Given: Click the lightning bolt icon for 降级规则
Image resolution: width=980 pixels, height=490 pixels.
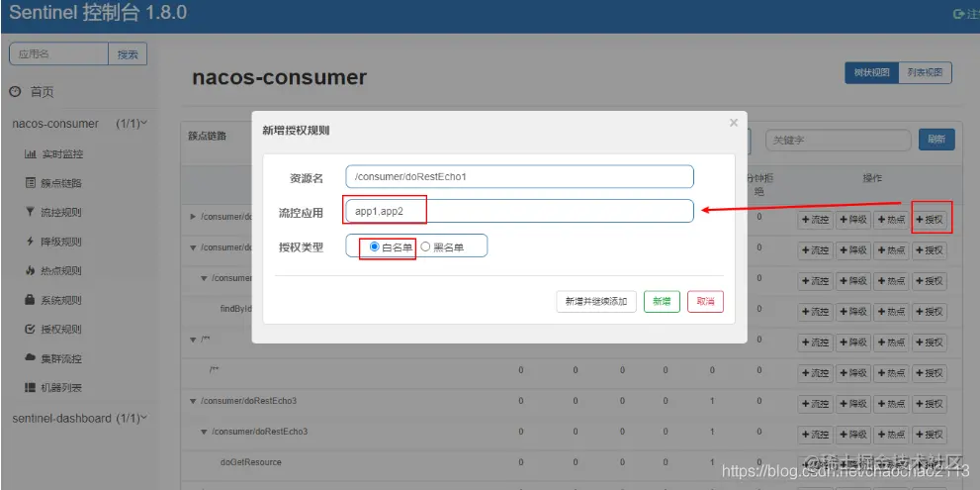Looking at the screenshot, I should pyautogui.click(x=30, y=242).
